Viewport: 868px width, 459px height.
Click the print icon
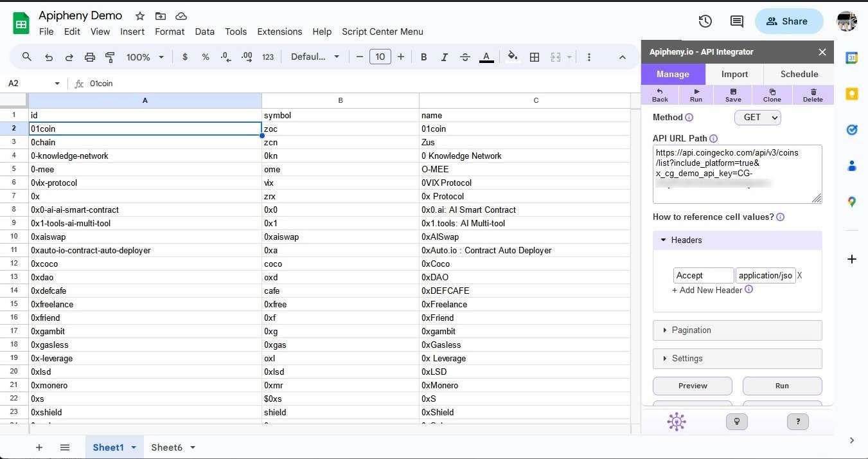[x=90, y=57]
